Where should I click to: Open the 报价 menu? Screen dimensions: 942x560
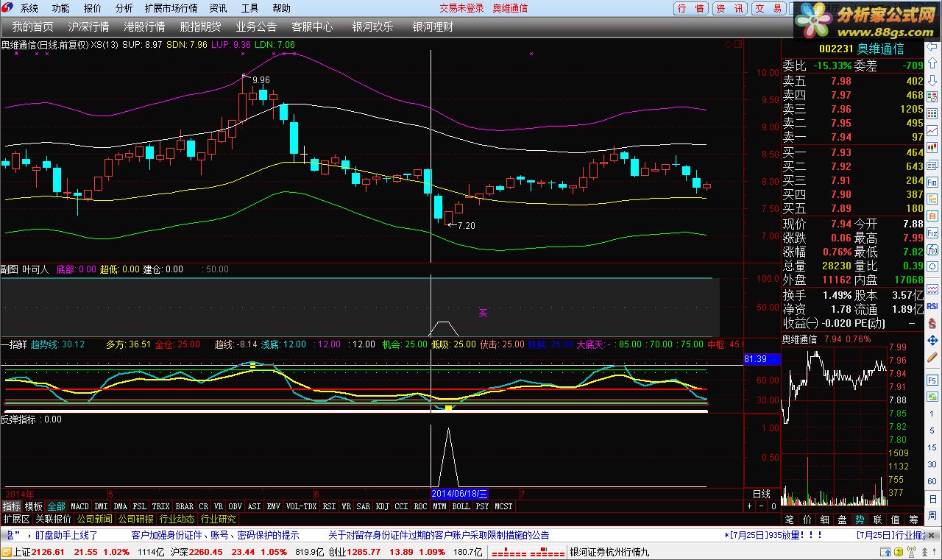click(x=93, y=8)
